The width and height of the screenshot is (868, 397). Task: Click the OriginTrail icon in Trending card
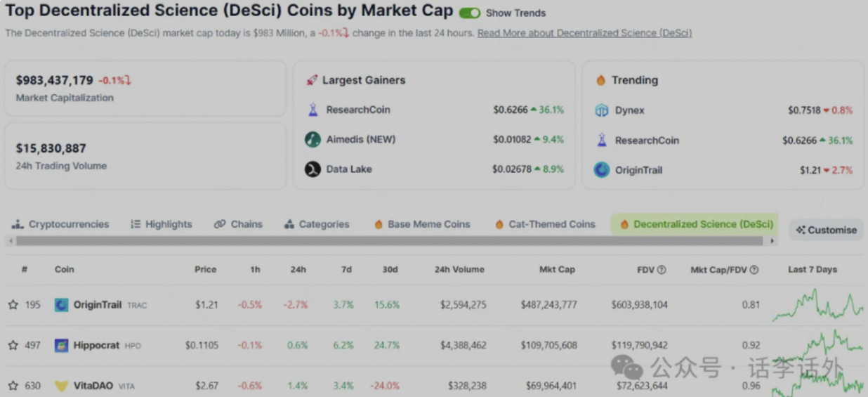tap(602, 170)
